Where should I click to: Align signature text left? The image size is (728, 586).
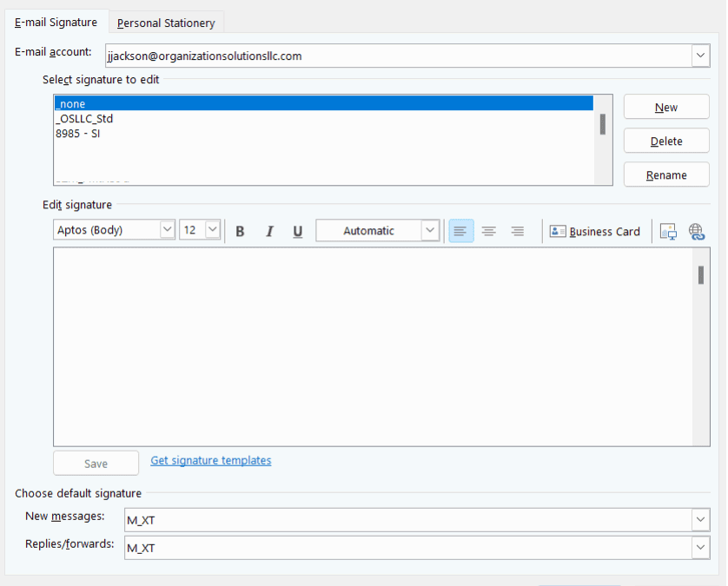tap(461, 231)
